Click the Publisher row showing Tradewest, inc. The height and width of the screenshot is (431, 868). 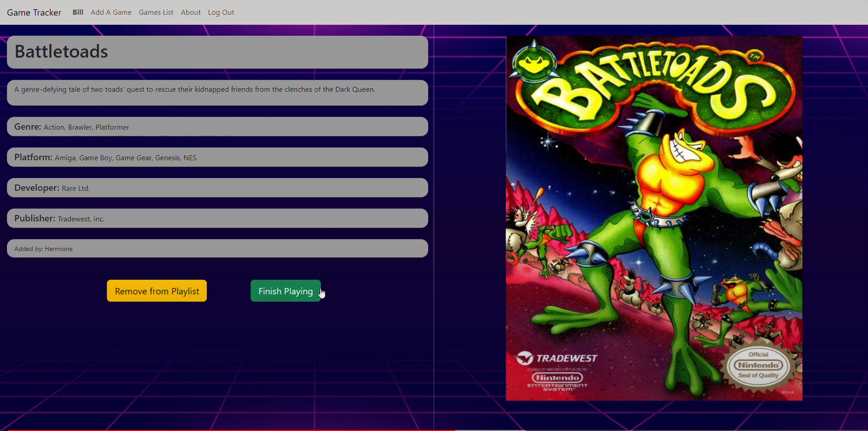[217, 218]
